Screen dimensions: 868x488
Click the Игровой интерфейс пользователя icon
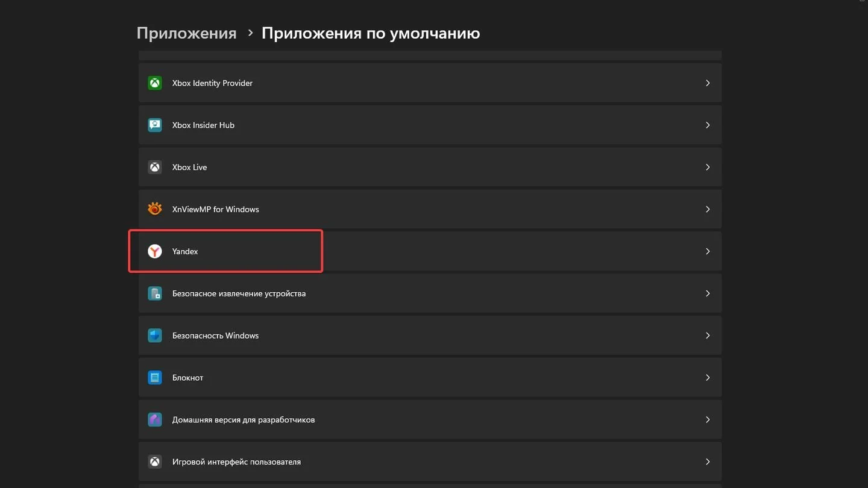click(x=155, y=462)
